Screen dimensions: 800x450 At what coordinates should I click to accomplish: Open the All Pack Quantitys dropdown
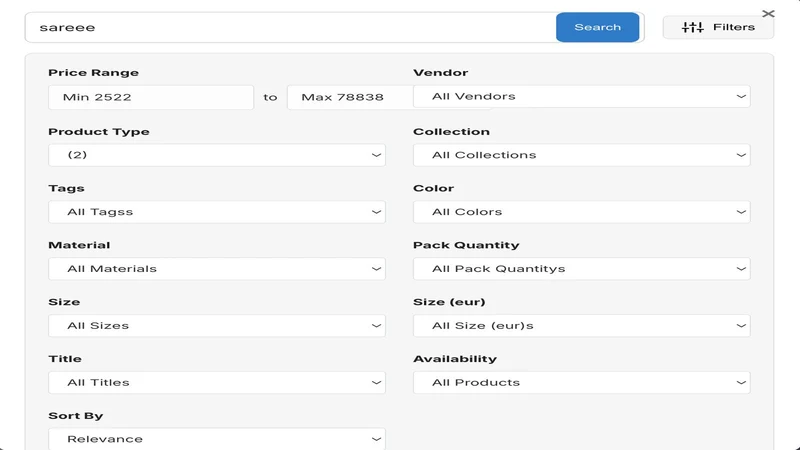(x=582, y=269)
